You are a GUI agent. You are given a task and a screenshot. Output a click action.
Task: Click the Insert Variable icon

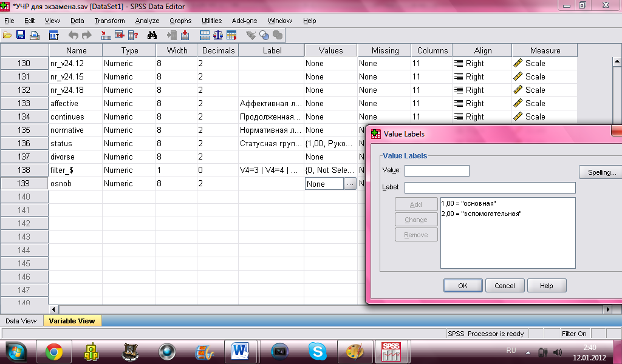pos(185,35)
